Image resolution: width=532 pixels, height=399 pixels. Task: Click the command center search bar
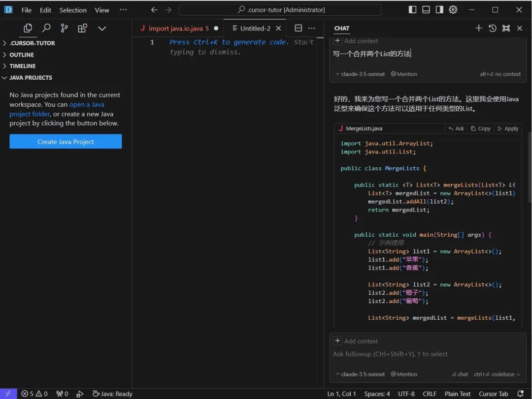[280, 10]
